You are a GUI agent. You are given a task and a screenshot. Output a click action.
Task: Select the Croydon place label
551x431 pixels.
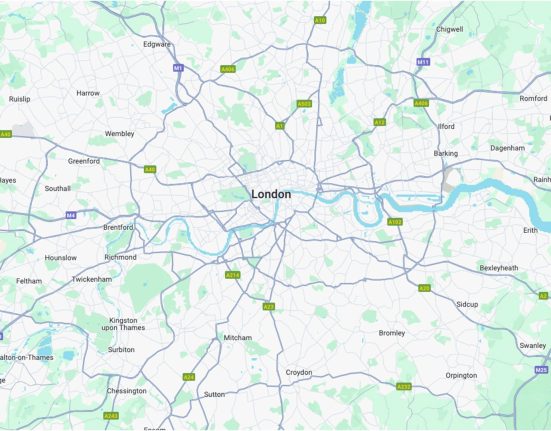click(299, 372)
